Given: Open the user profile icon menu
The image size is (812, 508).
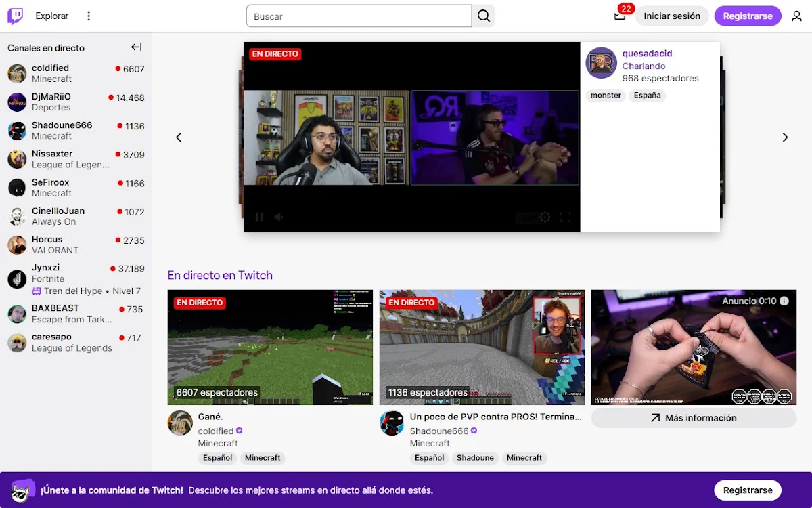Looking at the screenshot, I should [796, 16].
